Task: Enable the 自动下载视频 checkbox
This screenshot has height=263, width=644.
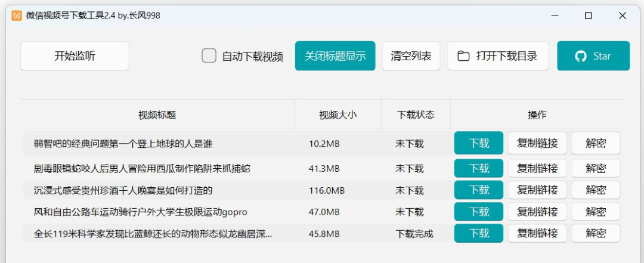Action: 209,56
